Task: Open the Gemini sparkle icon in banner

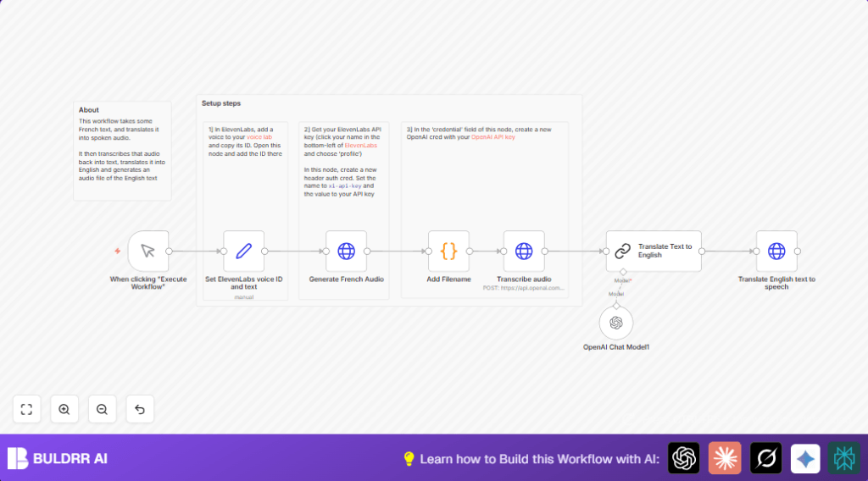Action: [805, 458]
